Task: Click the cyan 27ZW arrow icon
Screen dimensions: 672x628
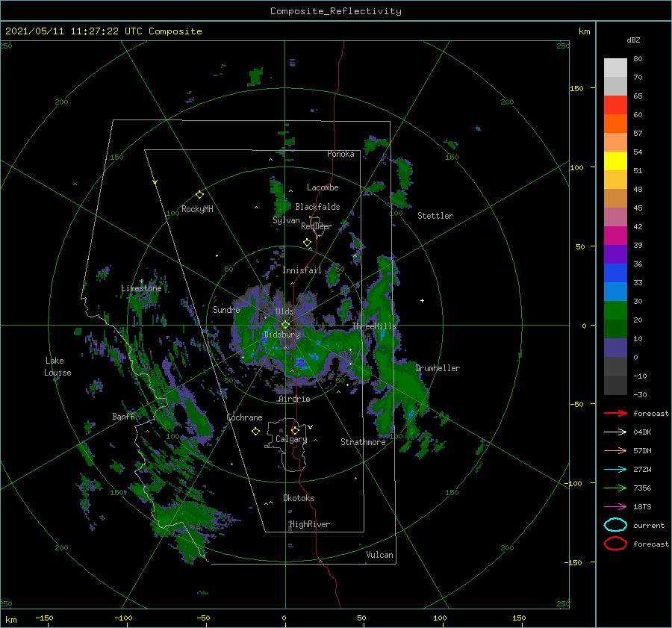Action: click(615, 470)
